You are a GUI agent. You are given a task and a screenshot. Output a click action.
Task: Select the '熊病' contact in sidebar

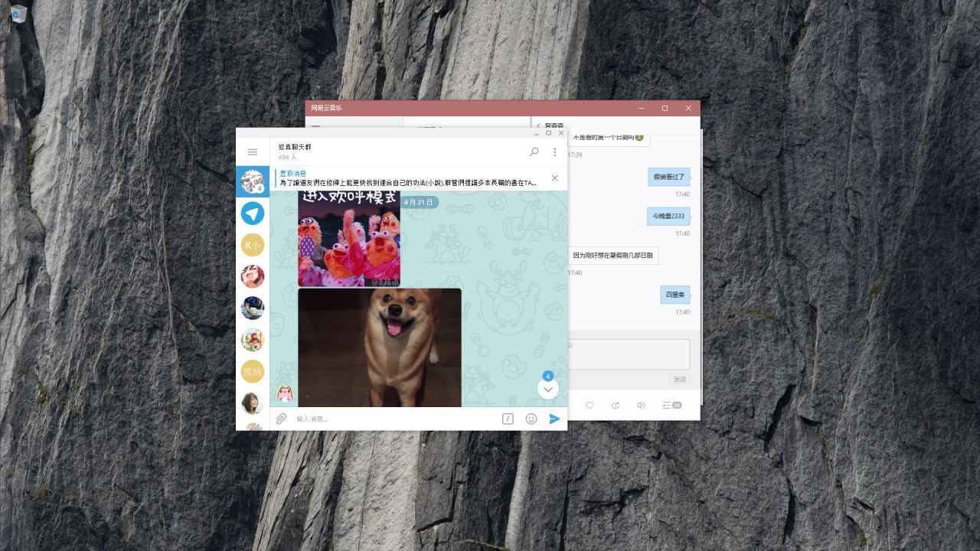pos(253,371)
